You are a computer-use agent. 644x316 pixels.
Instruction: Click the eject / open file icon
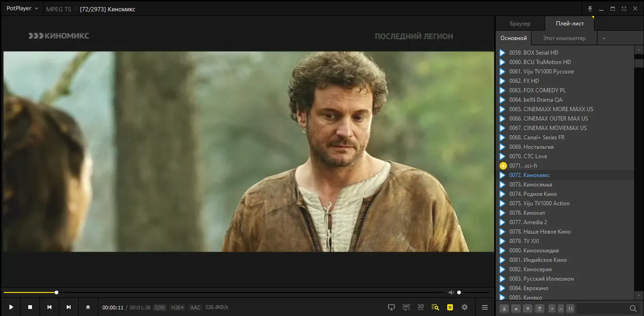[88, 307]
